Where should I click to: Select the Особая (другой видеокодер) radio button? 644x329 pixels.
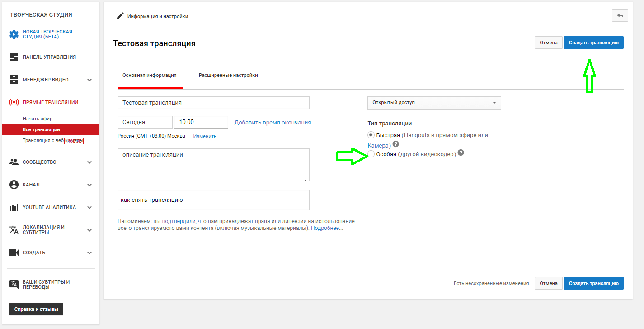pyautogui.click(x=371, y=154)
